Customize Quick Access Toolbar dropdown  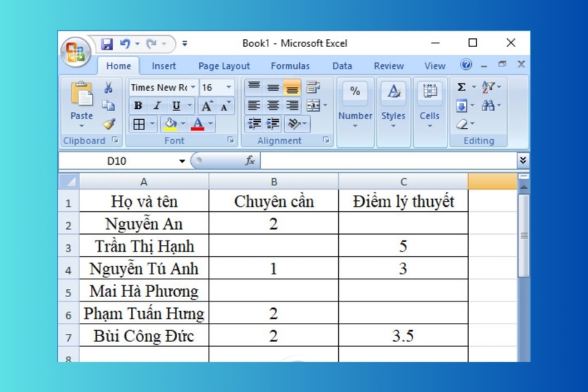tap(184, 44)
